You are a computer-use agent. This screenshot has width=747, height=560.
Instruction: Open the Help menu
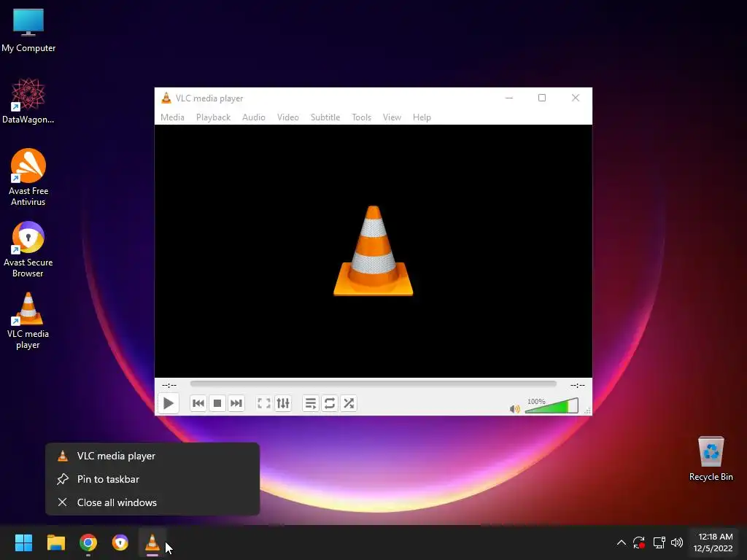422,117
